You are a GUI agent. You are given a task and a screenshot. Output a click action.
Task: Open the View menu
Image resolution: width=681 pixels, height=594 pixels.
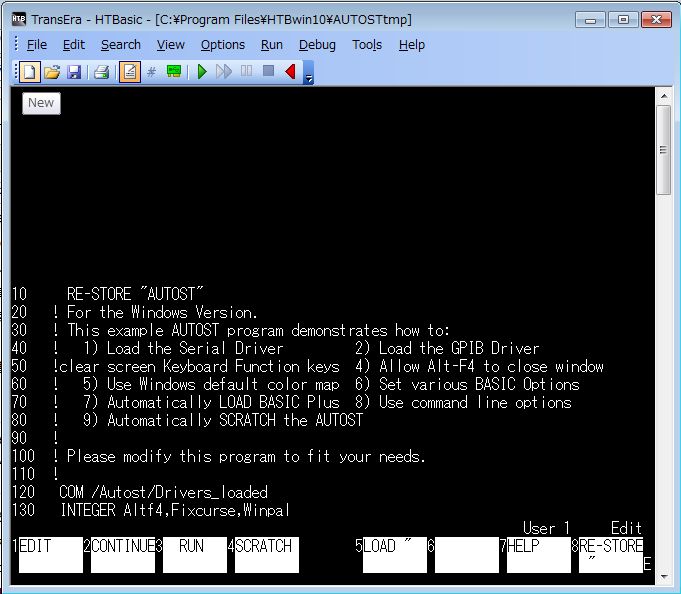(x=171, y=45)
